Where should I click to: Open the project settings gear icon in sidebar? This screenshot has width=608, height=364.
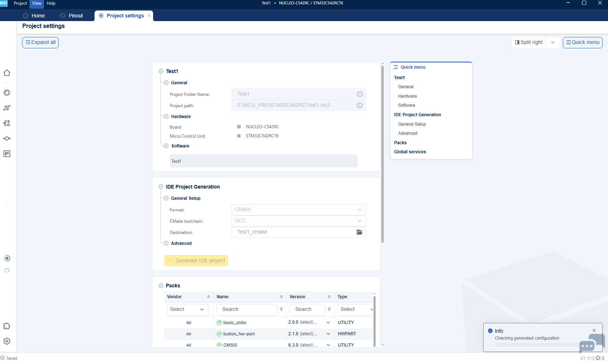(x=7, y=258)
